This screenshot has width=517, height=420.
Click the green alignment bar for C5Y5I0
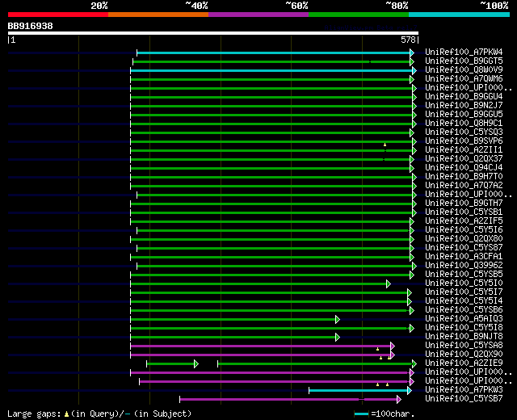click(258, 283)
